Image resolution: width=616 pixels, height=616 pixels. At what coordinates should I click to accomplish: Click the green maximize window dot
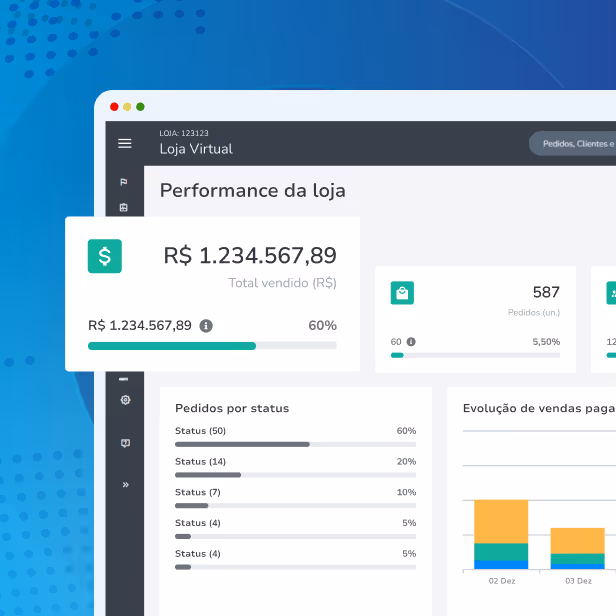point(140,107)
